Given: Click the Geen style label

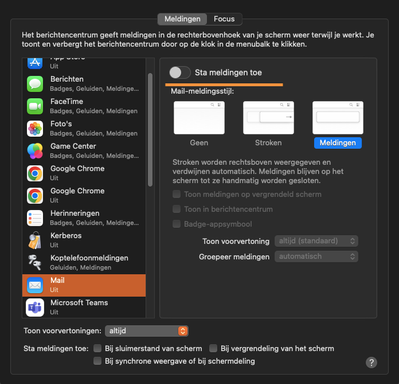Looking at the screenshot, I should 199,143.
